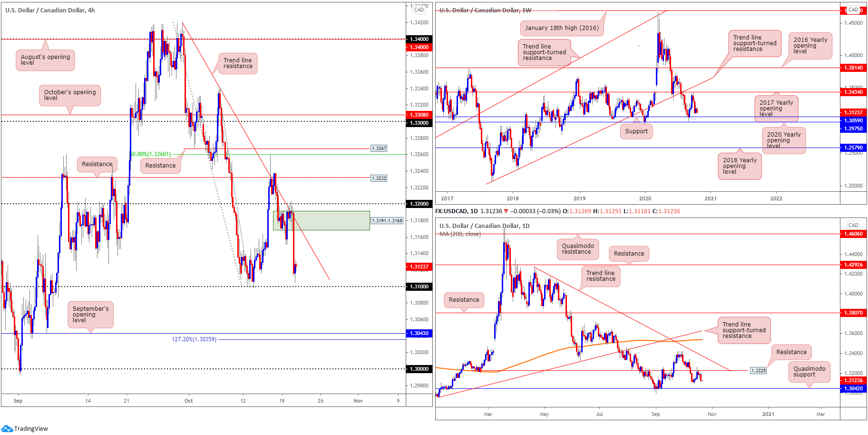Click the 2016 Yearly opening level annotation
This screenshot has width=868, height=435.
[x=810, y=46]
